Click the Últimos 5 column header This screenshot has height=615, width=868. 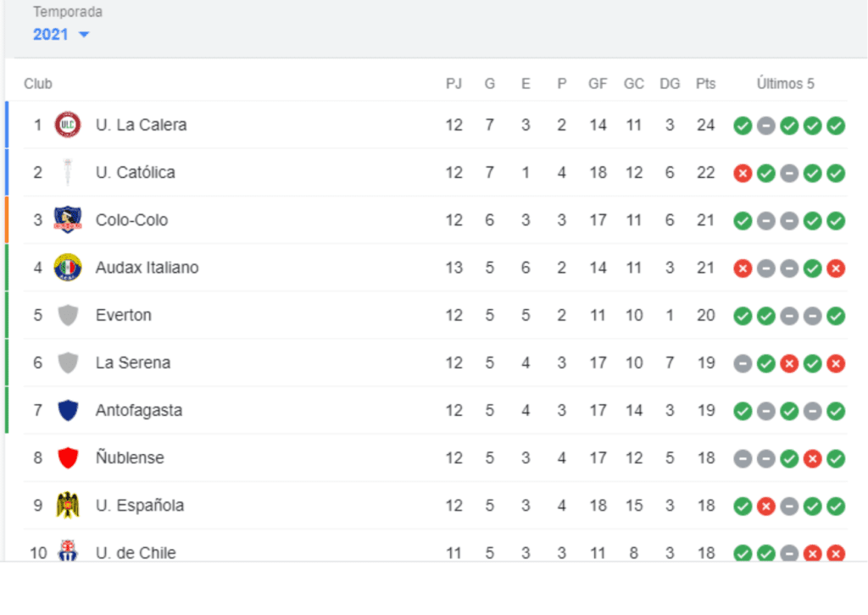coord(785,84)
